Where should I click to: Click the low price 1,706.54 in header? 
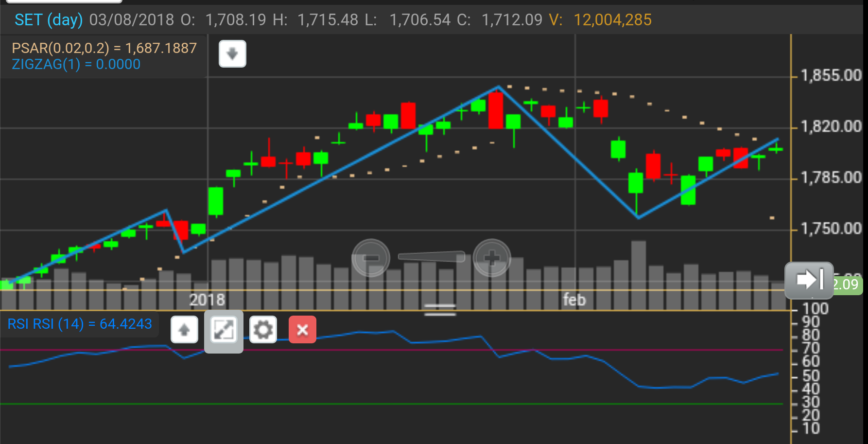coord(420,20)
